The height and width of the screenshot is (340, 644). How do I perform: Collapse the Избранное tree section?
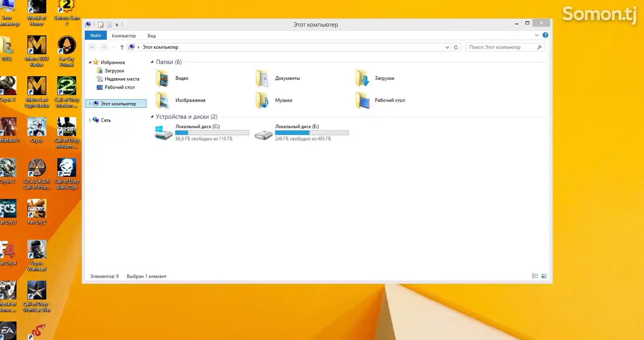[90, 62]
